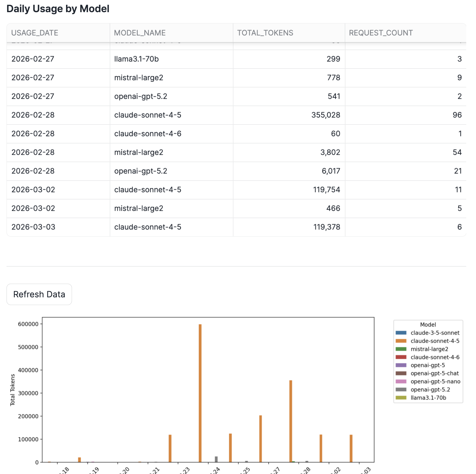Viewport: 476px width, 474px height.
Task: Sort by the USAGE_DATE column header
Action: [x=34, y=33]
